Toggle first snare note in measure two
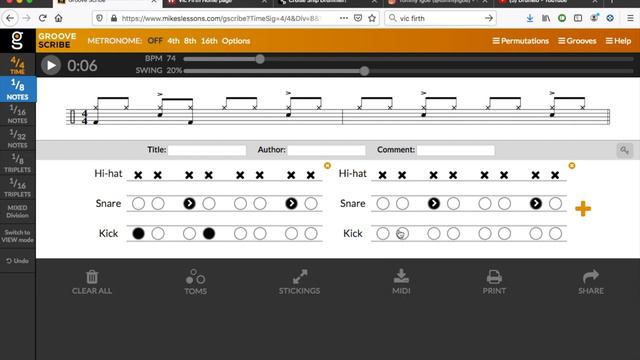 382,203
